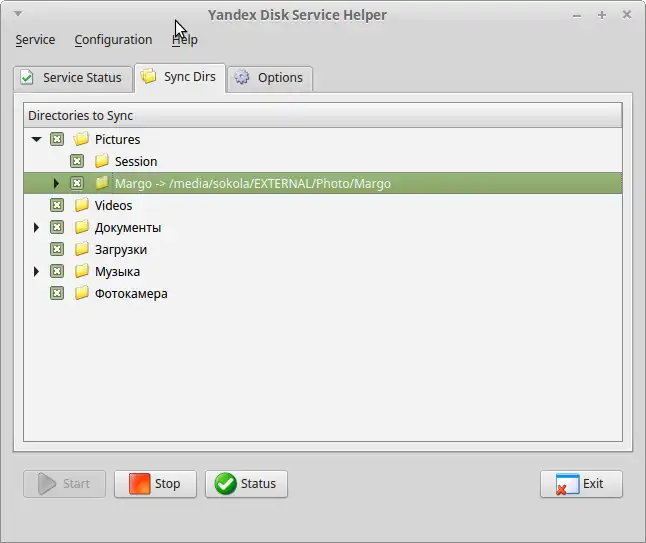The height and width of the screenshot is (543, 646).
Task: Click the folders icon on Sync Dirs tab
Action: 148,76
